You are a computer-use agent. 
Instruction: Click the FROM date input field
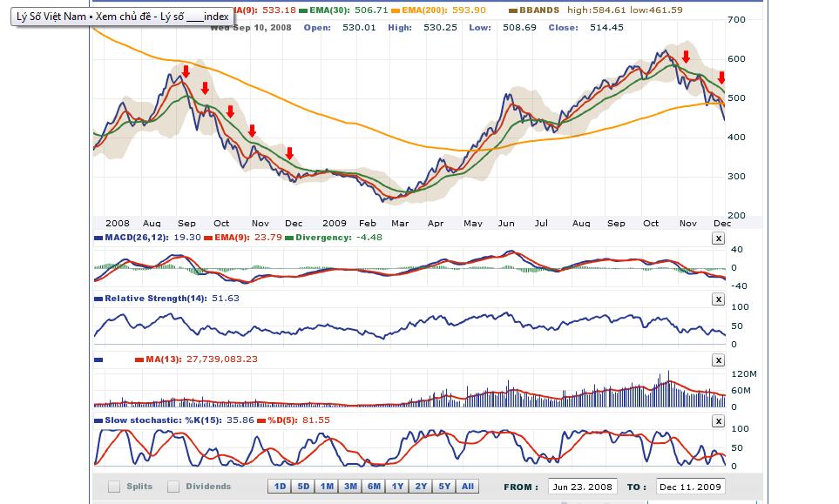[582, 487]
